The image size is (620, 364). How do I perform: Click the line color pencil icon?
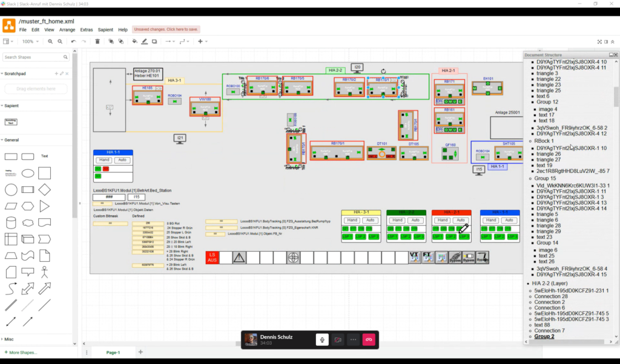[x=145, y=42]
